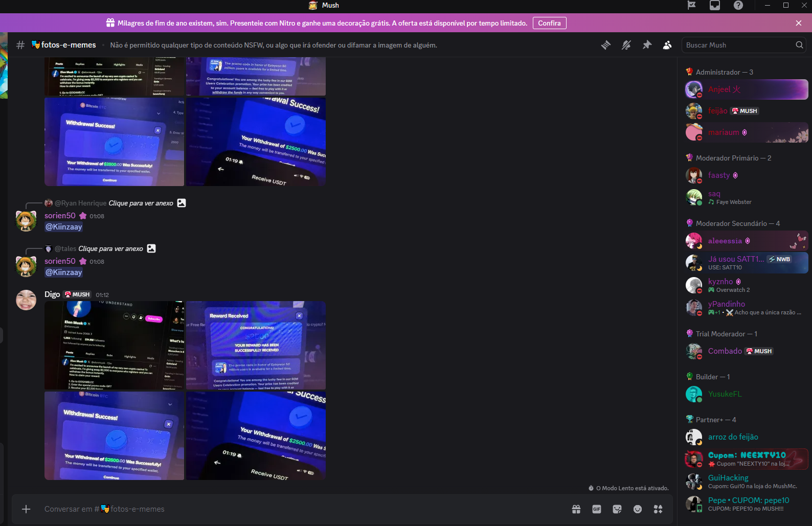Open member Pepe CUPOM: pepe10 profile

coord(747,504)
